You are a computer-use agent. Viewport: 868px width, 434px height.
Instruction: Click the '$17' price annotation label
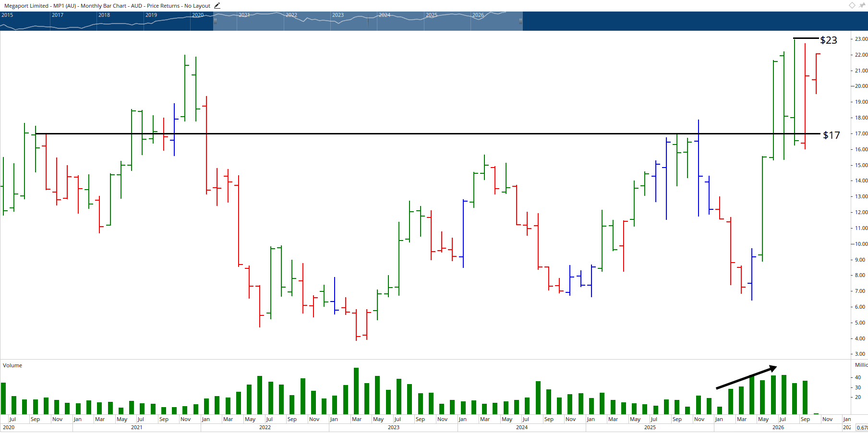832,135
